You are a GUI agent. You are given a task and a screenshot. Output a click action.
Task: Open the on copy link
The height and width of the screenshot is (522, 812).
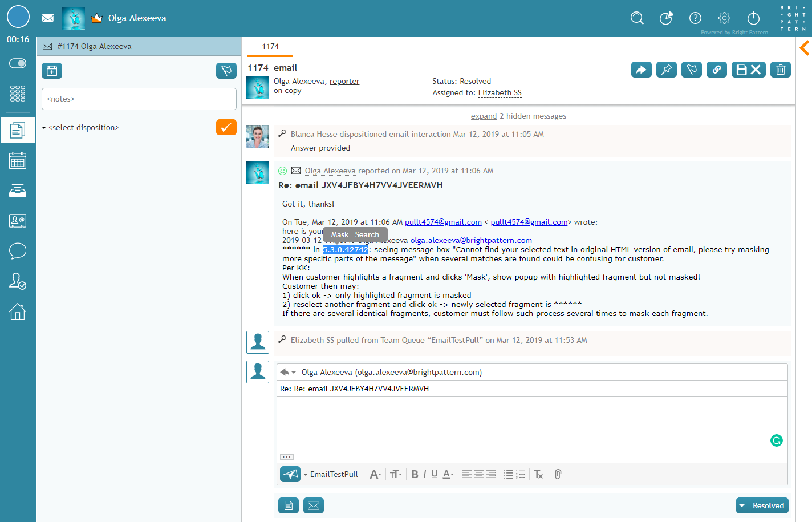(287, 91)
